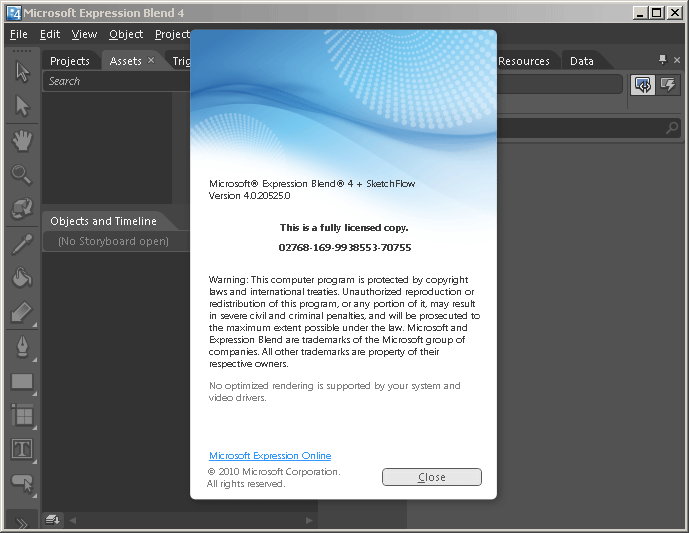Image resolution: width=689 pixels, height=533 pixels.
Task: Switch to the Triggers tab
Action: [x=181, y=61]
